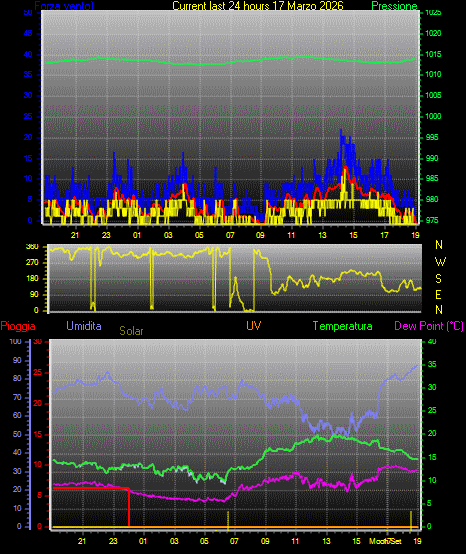
Task: Click the Solar legend label
Action: [131, 331]
